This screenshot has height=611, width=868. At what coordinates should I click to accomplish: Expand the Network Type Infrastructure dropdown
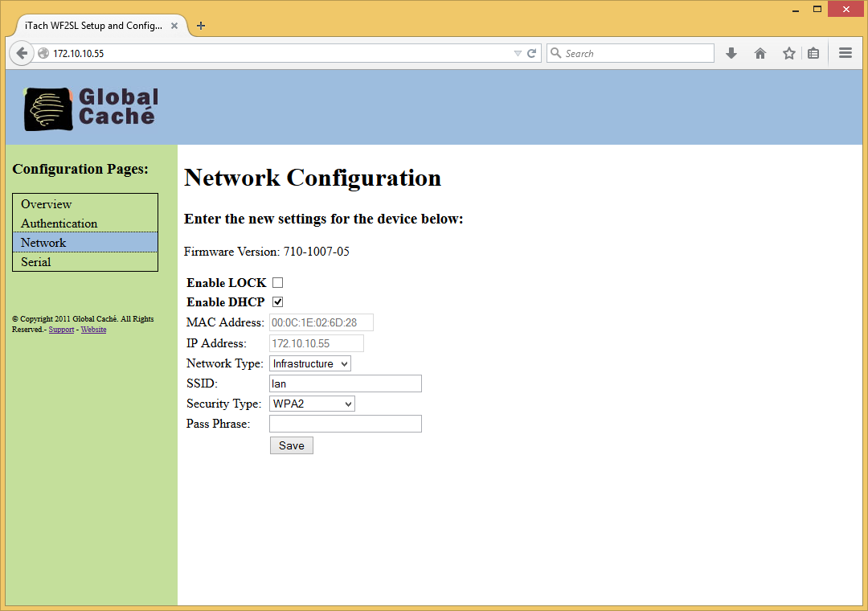point(310,364)
